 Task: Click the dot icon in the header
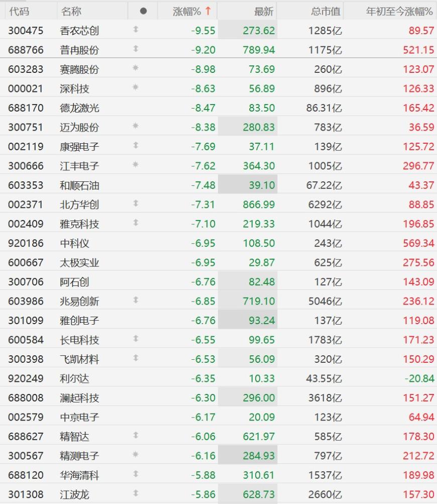pyautogui.click(x=143, y=11)
